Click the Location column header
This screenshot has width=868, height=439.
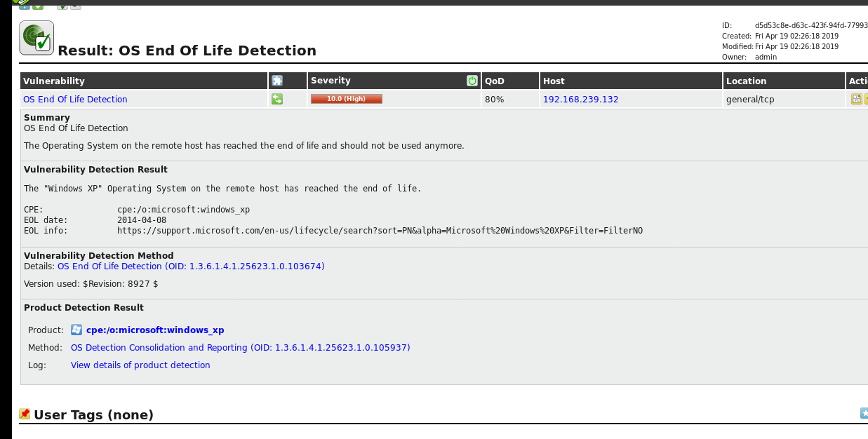tap(746, 81)
